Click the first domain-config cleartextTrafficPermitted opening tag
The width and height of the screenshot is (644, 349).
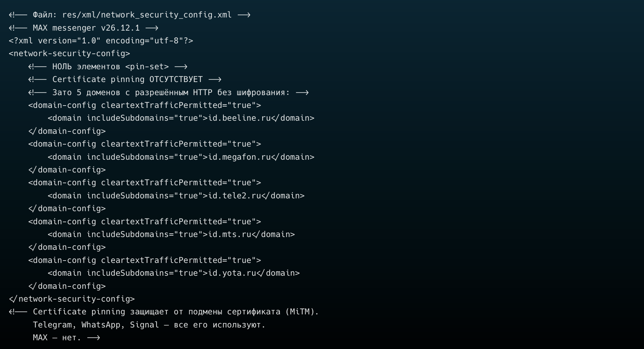point(144,105)
